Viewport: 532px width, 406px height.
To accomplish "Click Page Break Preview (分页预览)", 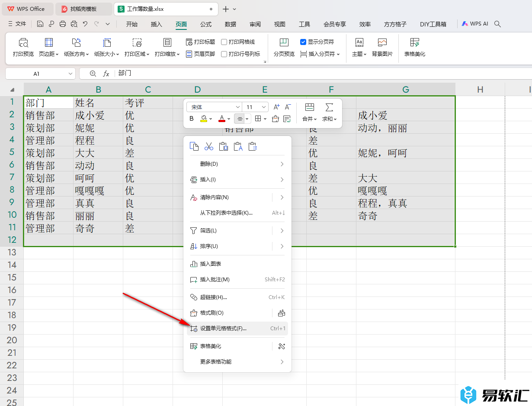I will click(284, 48).
